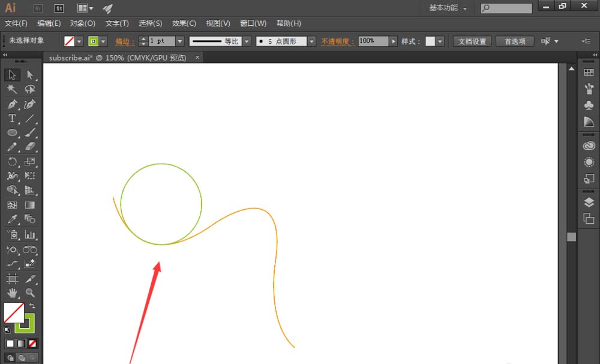Select the Eyedropper tool
This screenshot has width=600, height=364.
tap(12, 219)
